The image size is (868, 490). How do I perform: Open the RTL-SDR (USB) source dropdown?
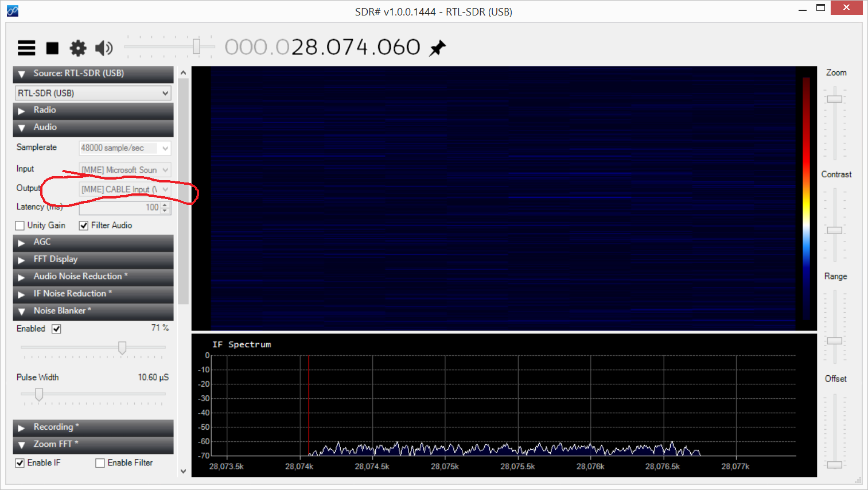(93, 93)
